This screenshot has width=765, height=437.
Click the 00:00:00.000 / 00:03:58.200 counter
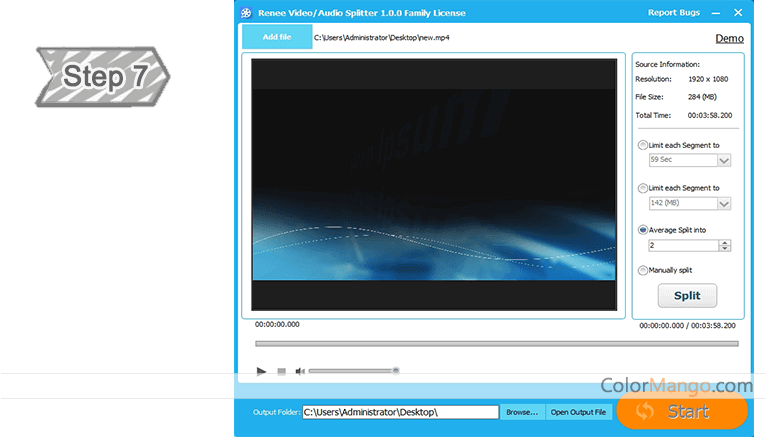point(687,326)
